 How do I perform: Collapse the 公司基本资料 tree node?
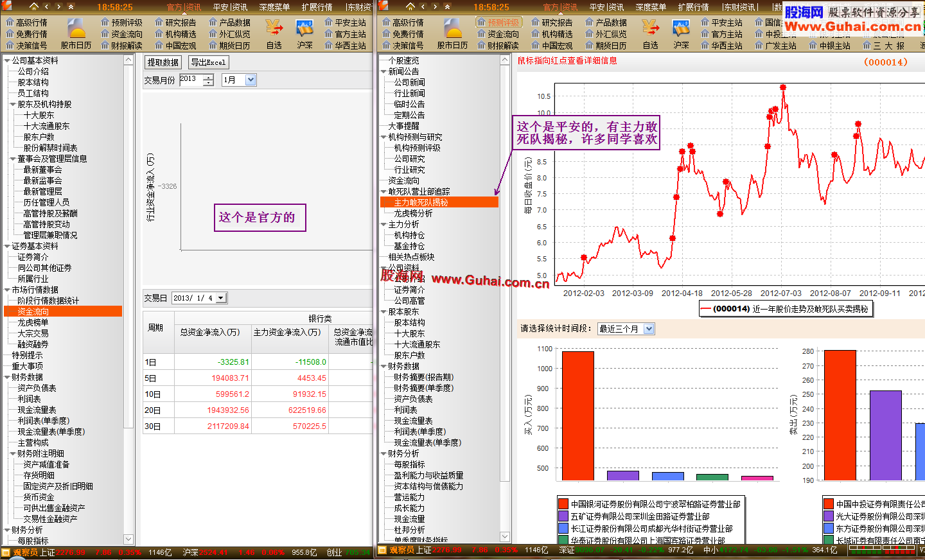(x=7, y=60)
